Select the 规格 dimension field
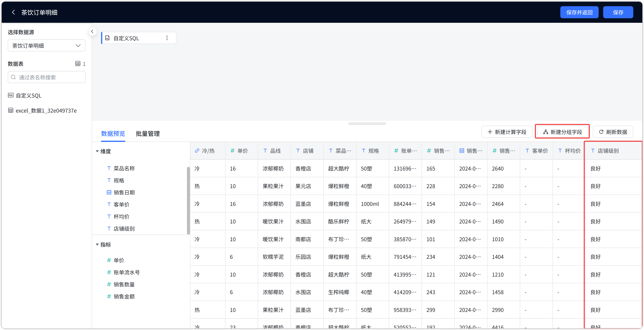Image resolution: width=644 pixels, height=330 pixels. [119, 180]
